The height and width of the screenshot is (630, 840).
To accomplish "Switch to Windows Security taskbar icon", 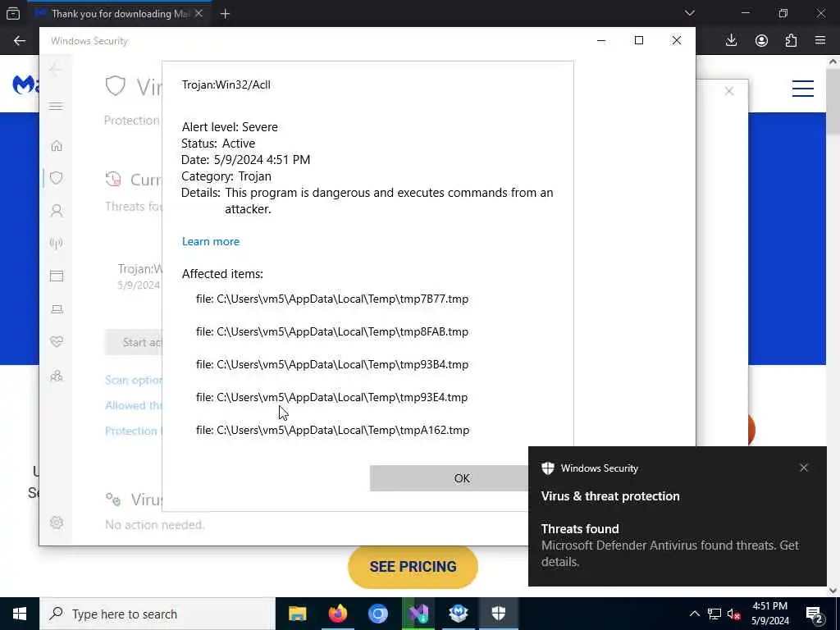I will [x=498, y=614].
